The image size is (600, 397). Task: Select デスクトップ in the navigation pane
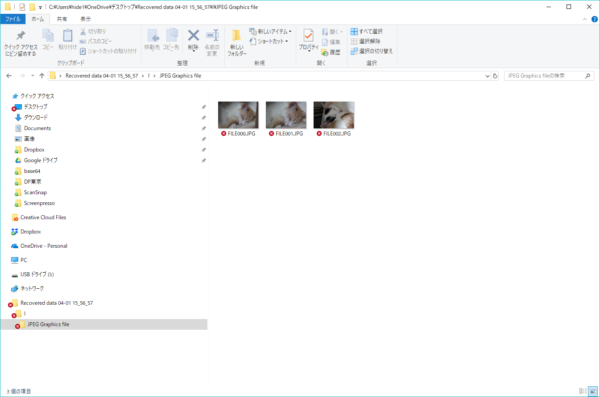point(31,107)
